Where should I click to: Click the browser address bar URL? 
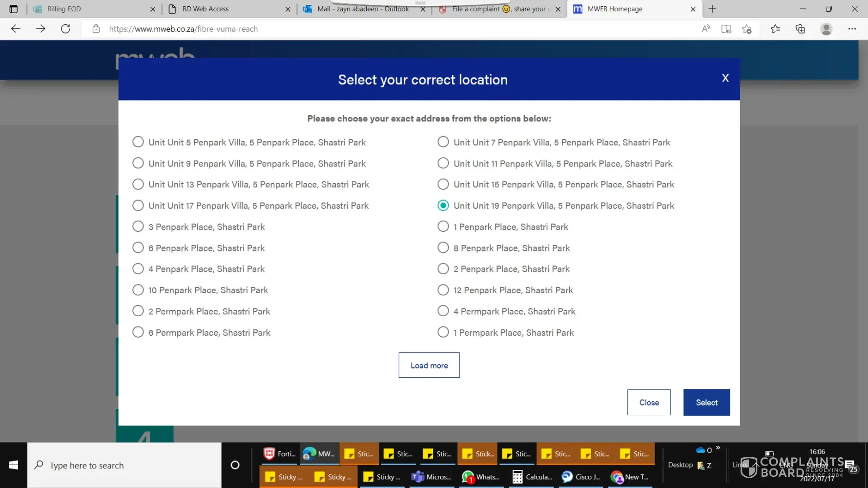tap(184, 29)
